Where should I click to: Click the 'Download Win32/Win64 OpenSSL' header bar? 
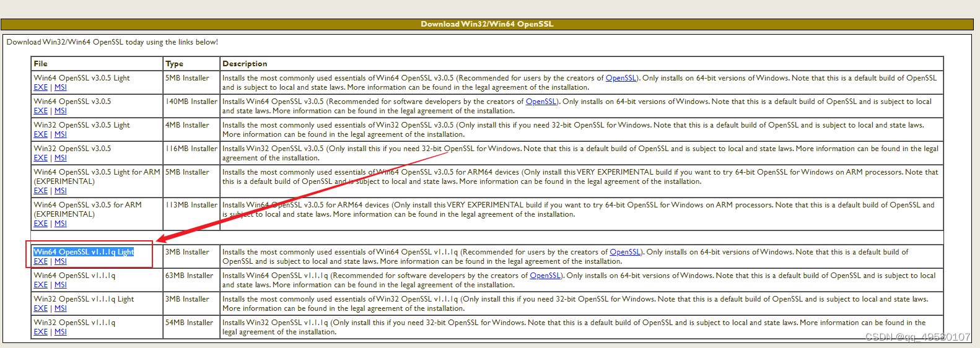487,24
